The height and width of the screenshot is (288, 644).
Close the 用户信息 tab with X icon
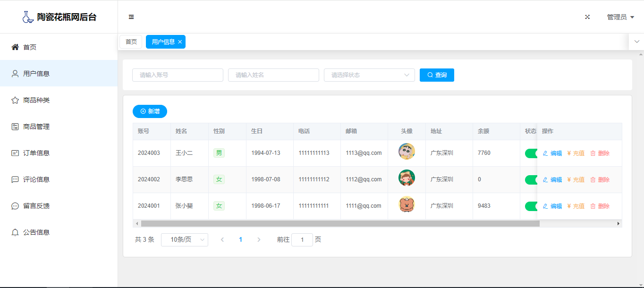pos(180,42)
